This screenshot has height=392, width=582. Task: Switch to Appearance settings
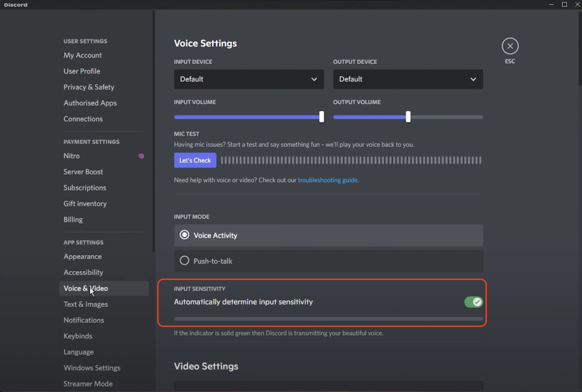[x=82, y=256]
